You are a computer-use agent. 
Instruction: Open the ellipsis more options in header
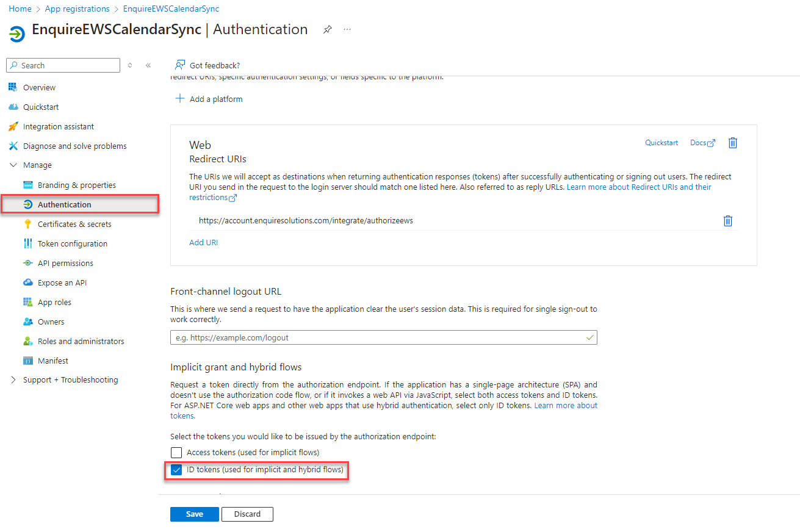click(347, 29)
